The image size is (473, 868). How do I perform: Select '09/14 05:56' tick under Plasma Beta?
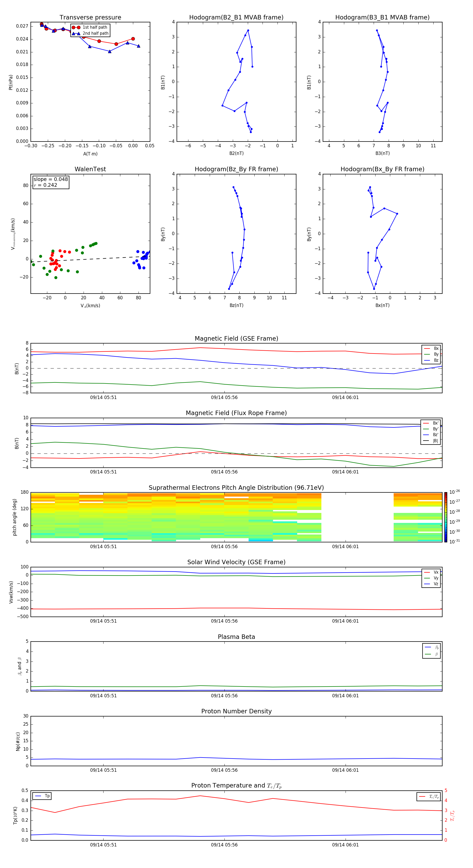[x=224, y=696]
